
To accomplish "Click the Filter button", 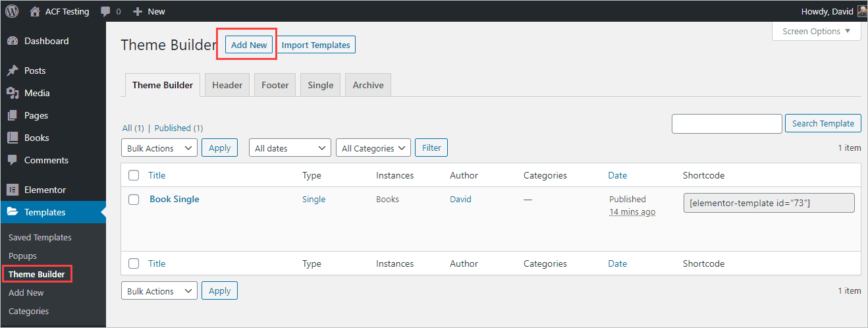I will pyautogui.click(x=431, y=148).
